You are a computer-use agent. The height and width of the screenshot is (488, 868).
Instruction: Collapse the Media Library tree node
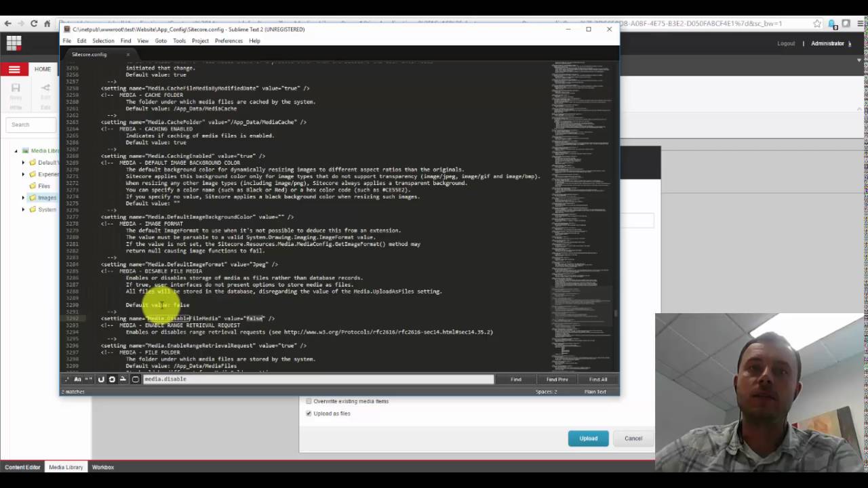[16, 150]
